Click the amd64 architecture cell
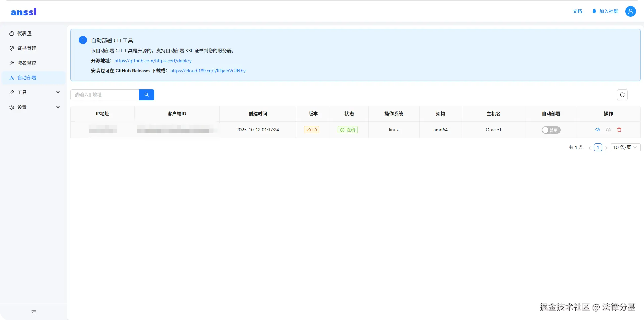644x320 pixels. point(440,130)
